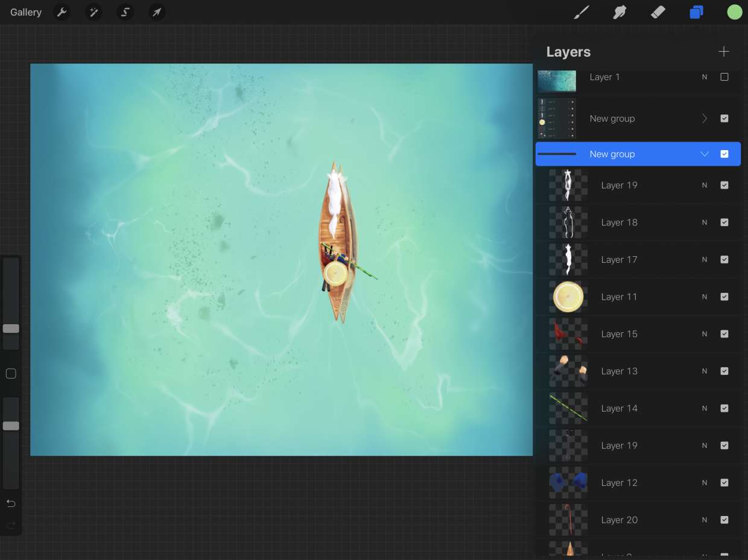Screen dimensions: 748x560
Task: Activate the Selection tool
Action: [125, 12]
